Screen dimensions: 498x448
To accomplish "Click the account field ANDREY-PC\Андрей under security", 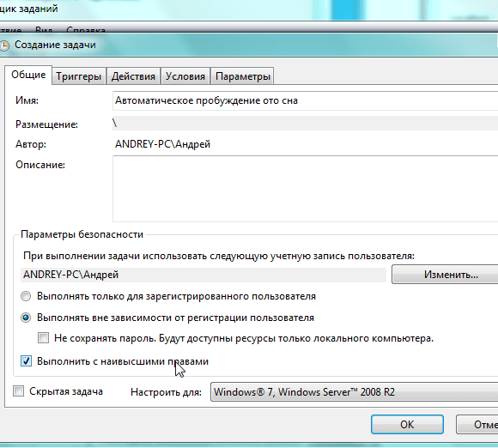I will point(203,275).
